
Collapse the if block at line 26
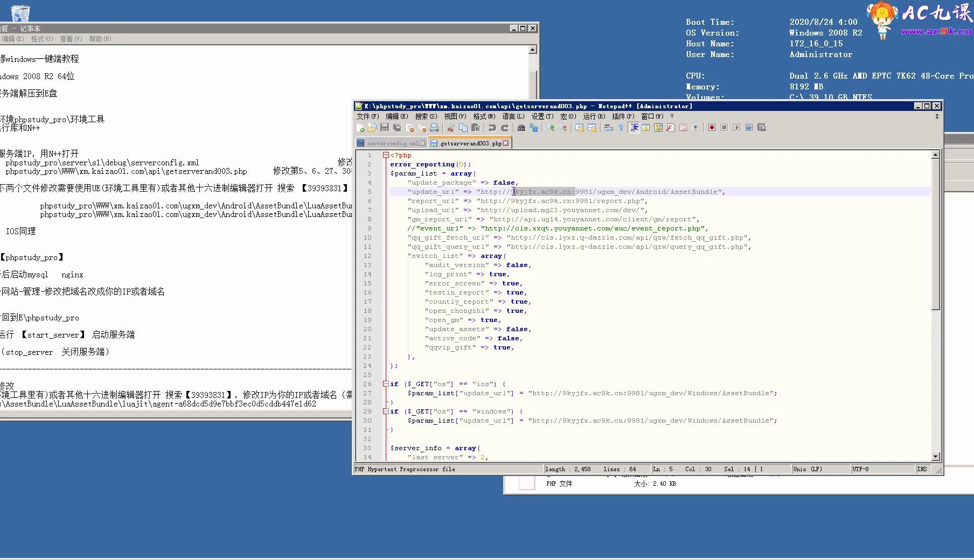(386, 384)
